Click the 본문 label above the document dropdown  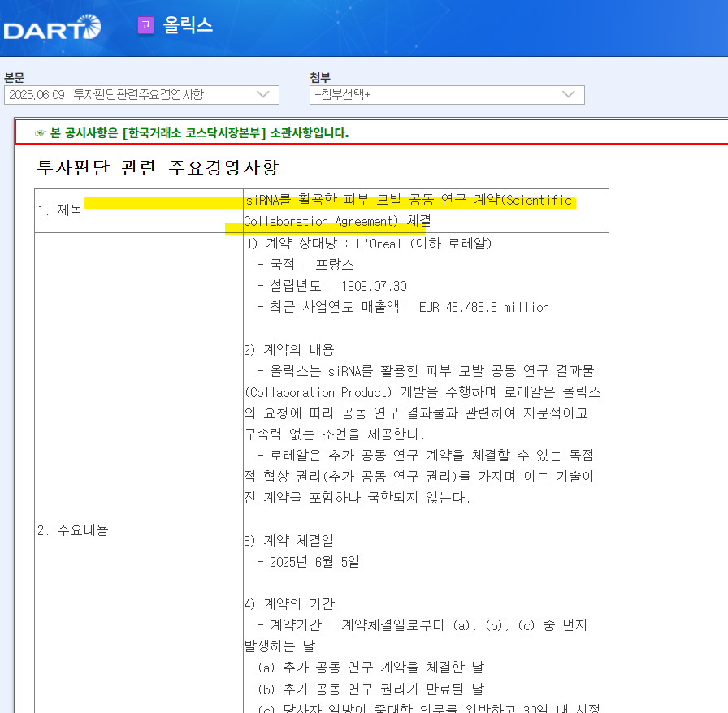(15, 77)
